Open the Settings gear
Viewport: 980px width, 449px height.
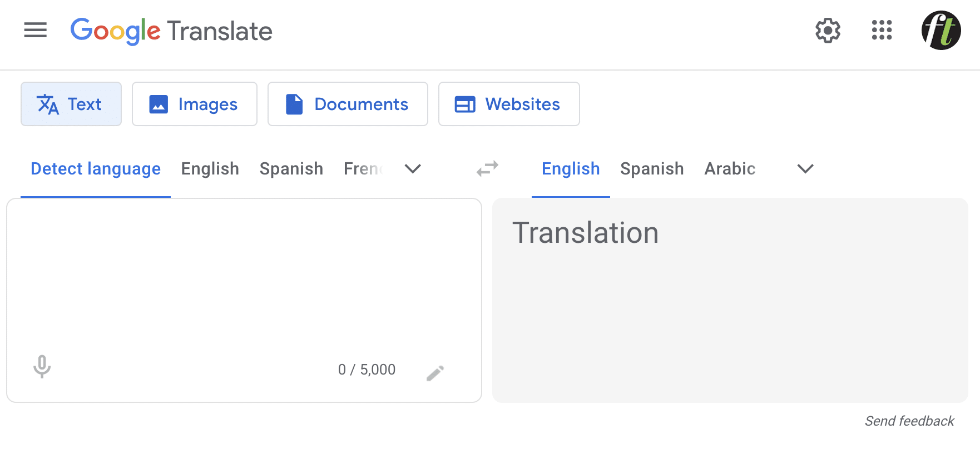click(x=828, y=30)
